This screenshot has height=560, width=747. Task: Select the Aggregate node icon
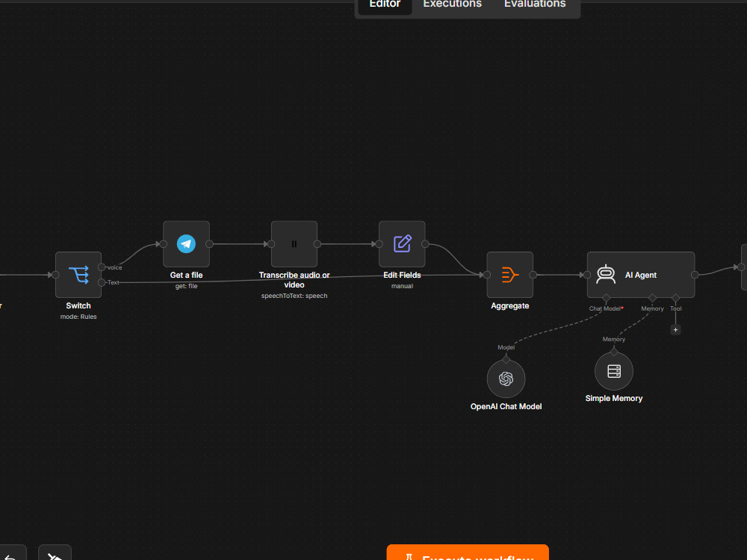click(x=509, y=275)
